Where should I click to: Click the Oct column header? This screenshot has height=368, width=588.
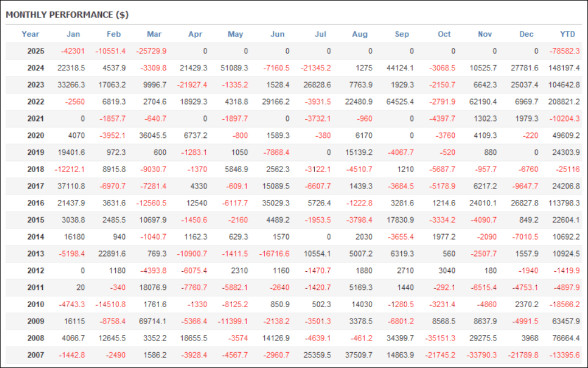444,34
